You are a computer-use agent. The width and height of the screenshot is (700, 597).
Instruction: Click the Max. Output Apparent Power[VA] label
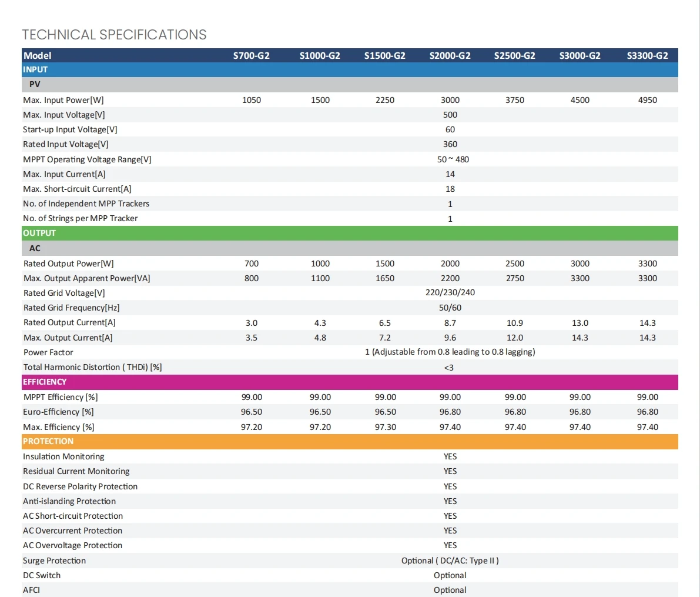point(86,278)
